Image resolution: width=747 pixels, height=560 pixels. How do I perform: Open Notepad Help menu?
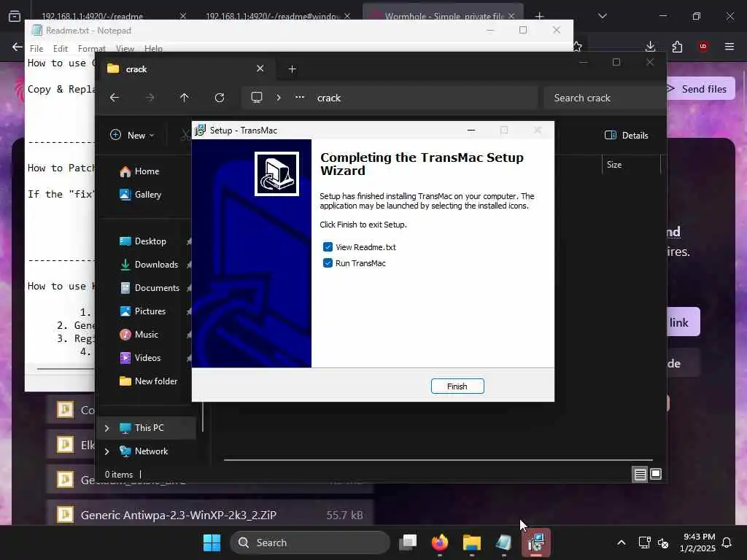tap(153, 49)
